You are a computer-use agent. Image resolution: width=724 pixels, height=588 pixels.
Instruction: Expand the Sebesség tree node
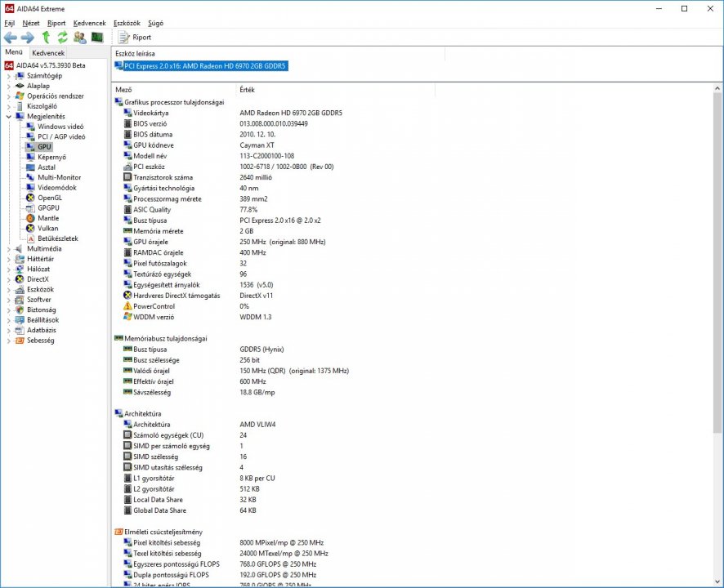8,341
